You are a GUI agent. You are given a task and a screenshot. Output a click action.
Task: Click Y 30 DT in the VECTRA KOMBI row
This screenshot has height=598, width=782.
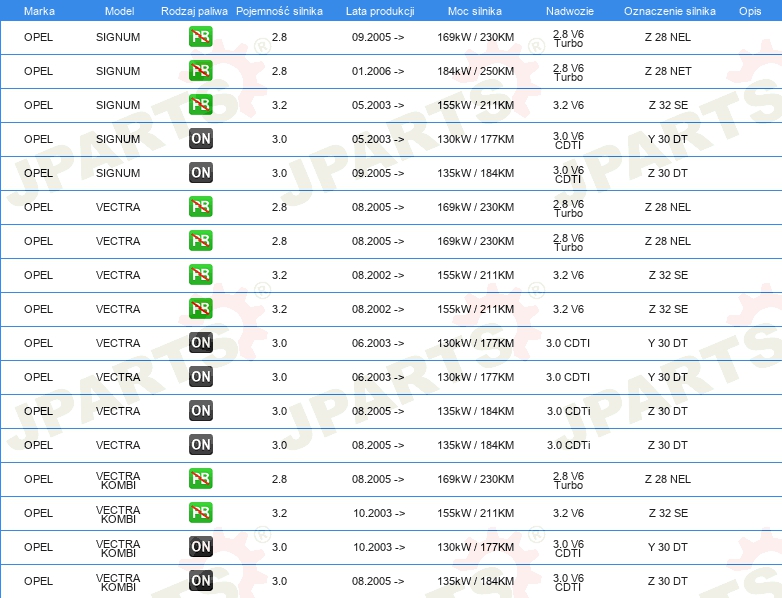click(x=667, y=547)
